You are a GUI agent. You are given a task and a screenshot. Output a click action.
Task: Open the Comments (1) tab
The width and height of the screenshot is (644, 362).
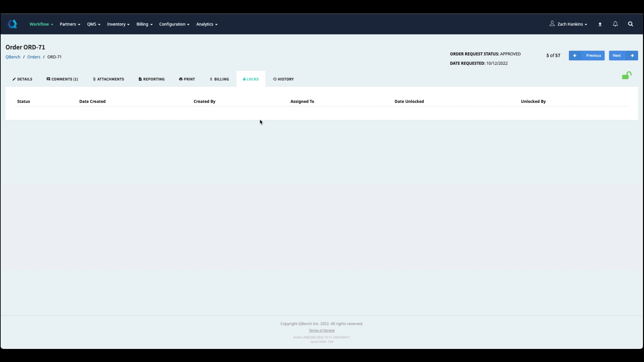[x=62, y=79]
